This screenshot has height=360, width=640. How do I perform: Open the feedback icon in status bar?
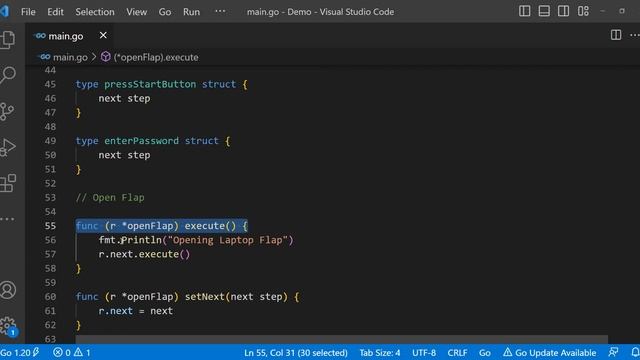coord(613,352)
